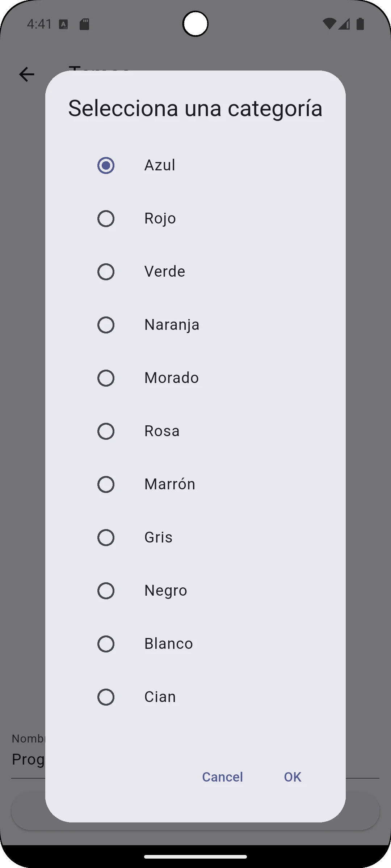Tap the keyboard language status icon
Viewport: 391px width, 868px height.
63,24
